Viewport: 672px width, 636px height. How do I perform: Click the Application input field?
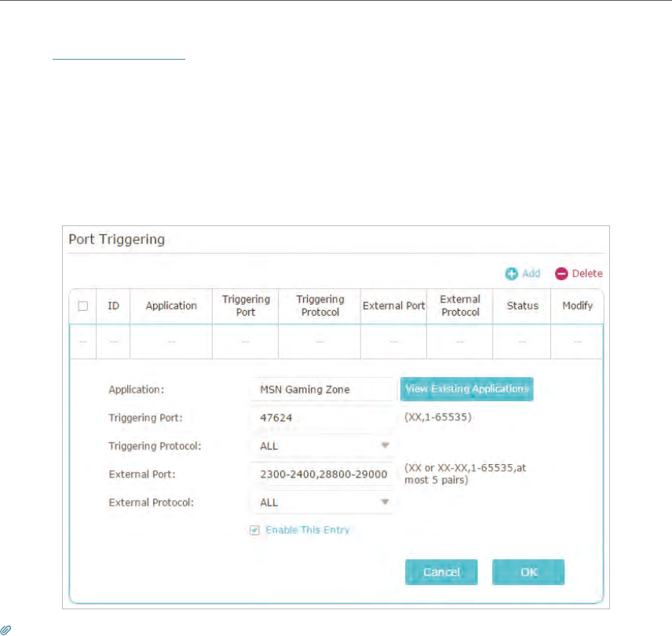pos(322,389)
